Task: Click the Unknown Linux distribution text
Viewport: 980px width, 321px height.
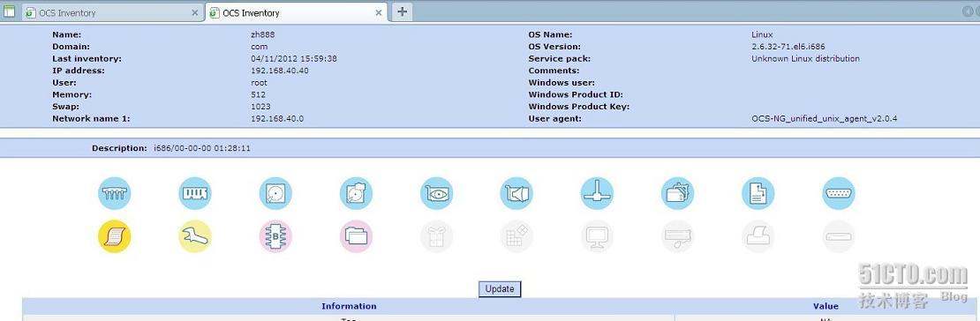Action: pos(805,59)
